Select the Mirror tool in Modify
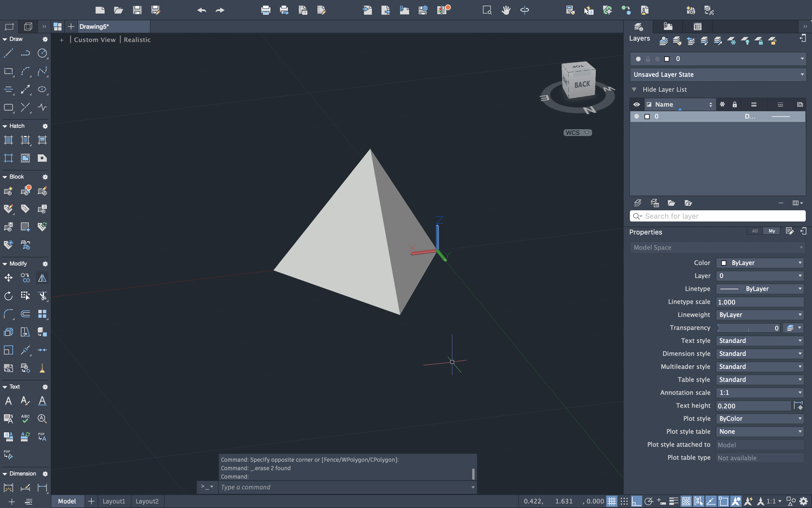 tap(42, 278)
